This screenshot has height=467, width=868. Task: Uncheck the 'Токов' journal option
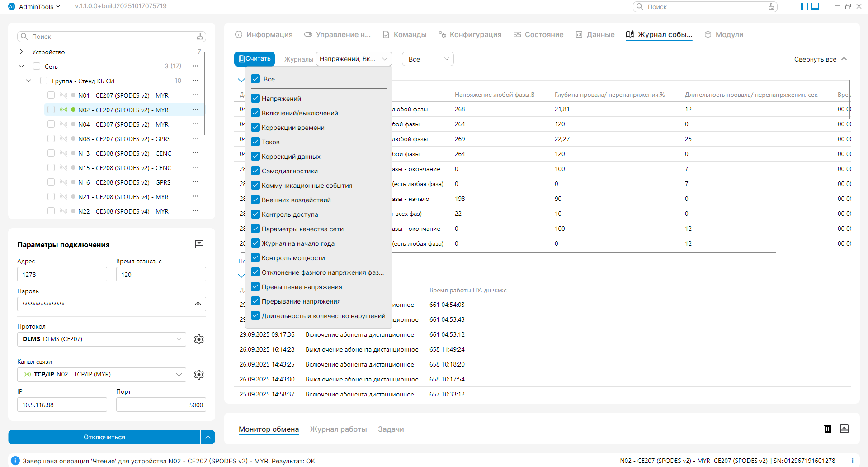coord(256,142)
